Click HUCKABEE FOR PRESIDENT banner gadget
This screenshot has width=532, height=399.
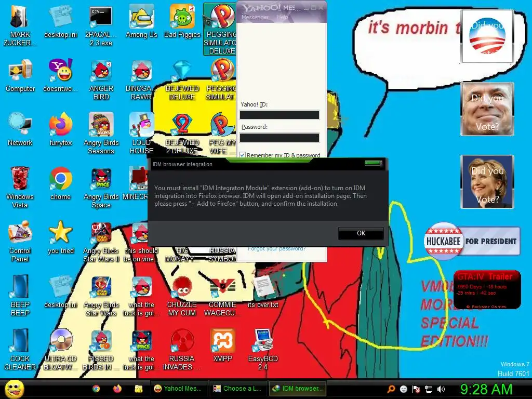[x=472, y=241]
